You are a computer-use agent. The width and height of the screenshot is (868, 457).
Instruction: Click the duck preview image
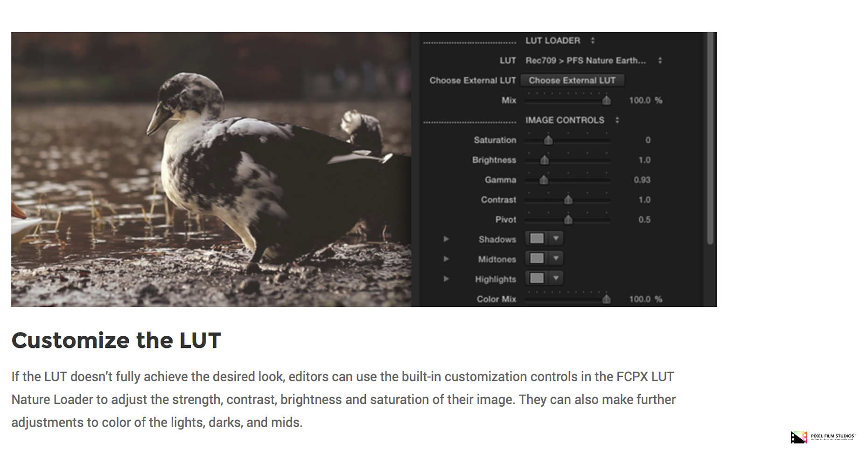pos(211,169)
